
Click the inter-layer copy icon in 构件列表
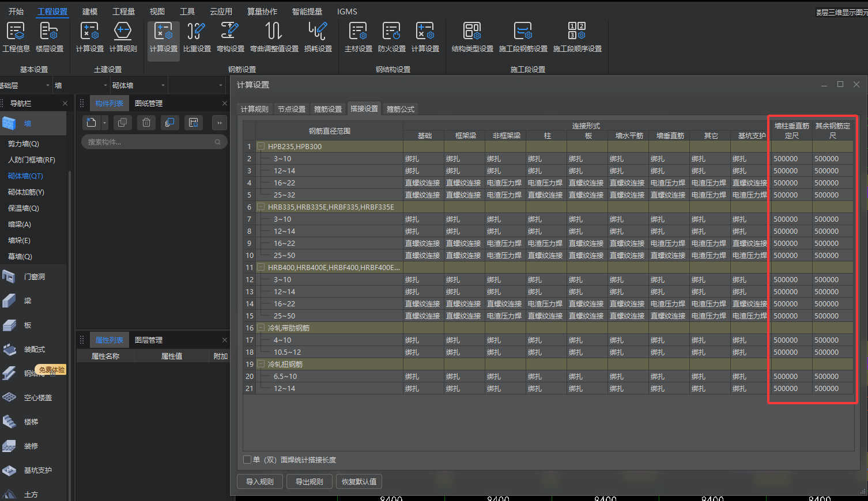(169, 123)
